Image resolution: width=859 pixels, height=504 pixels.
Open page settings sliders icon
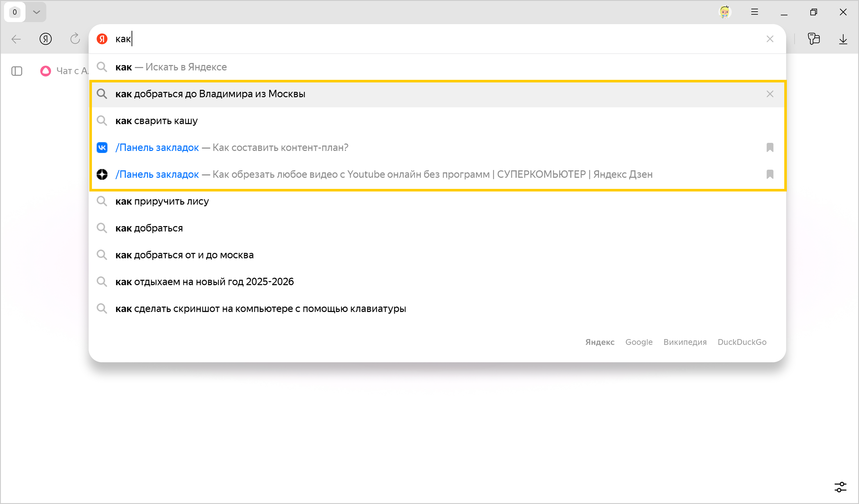[840, 487]
